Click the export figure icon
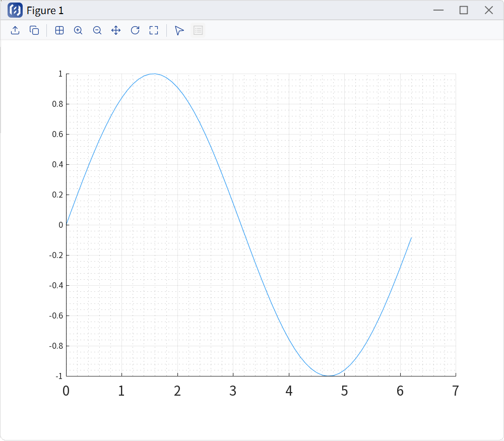 tap(15, 30)
